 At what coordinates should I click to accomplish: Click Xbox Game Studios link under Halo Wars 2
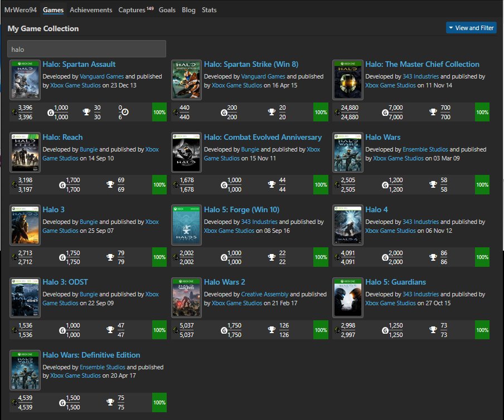(237, 303)
